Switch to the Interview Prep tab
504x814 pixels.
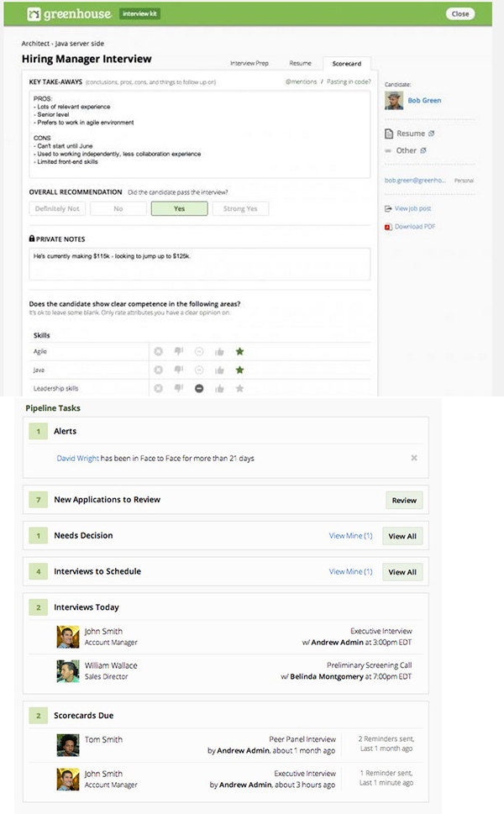[x=250, y=63]
